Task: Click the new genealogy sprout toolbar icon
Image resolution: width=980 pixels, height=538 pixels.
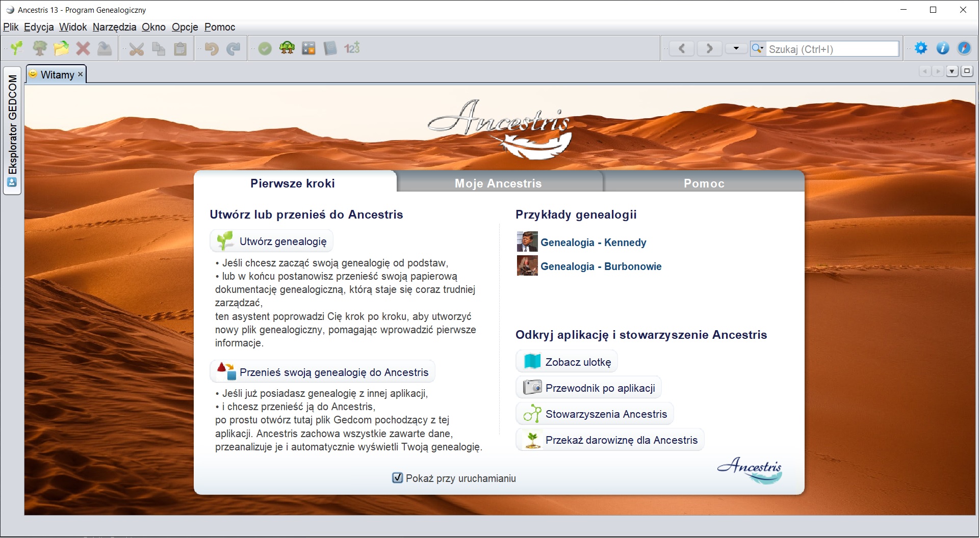Action: tap(17, 48)
